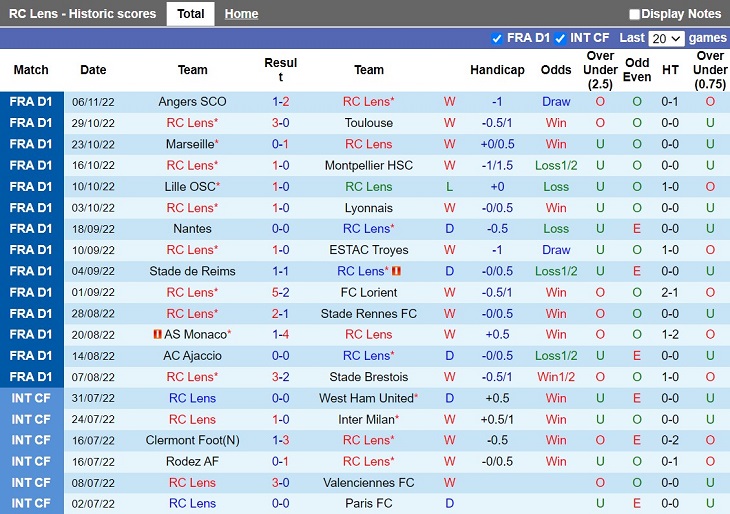This screenshot has width=730, height=514.
Task: Select the Total tab
Action: pyautogui.click(x=190, y=14)
